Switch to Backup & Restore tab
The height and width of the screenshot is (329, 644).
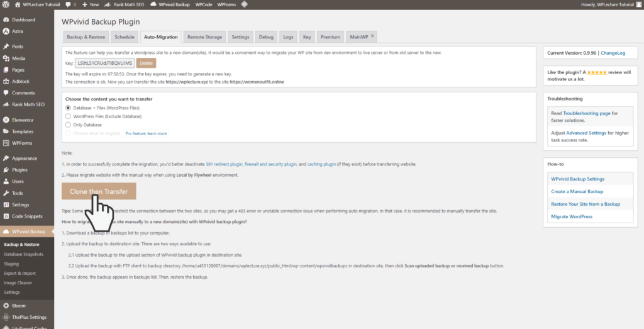point(86,37)
